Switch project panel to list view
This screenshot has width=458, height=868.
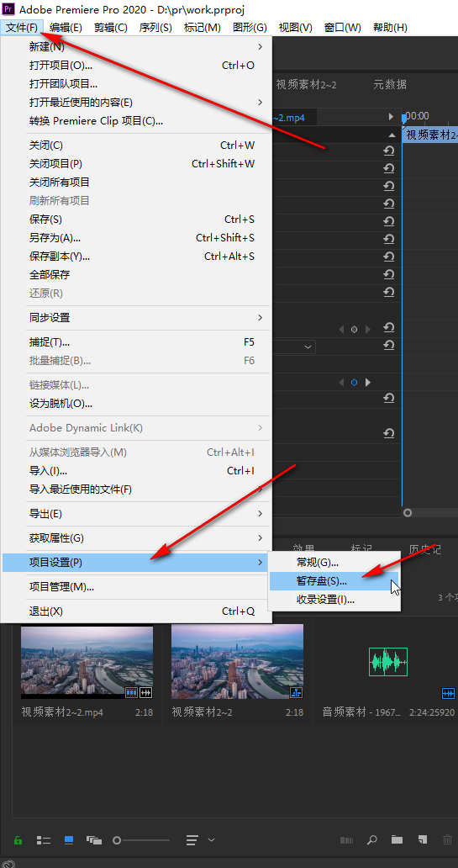(x=43, y=839)
